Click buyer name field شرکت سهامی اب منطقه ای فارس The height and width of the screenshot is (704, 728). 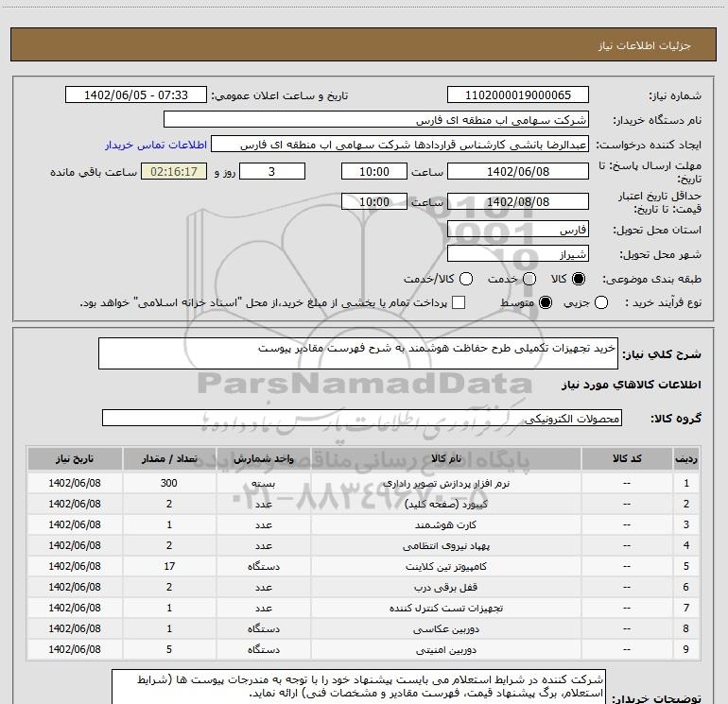click(x=376, y=120)
